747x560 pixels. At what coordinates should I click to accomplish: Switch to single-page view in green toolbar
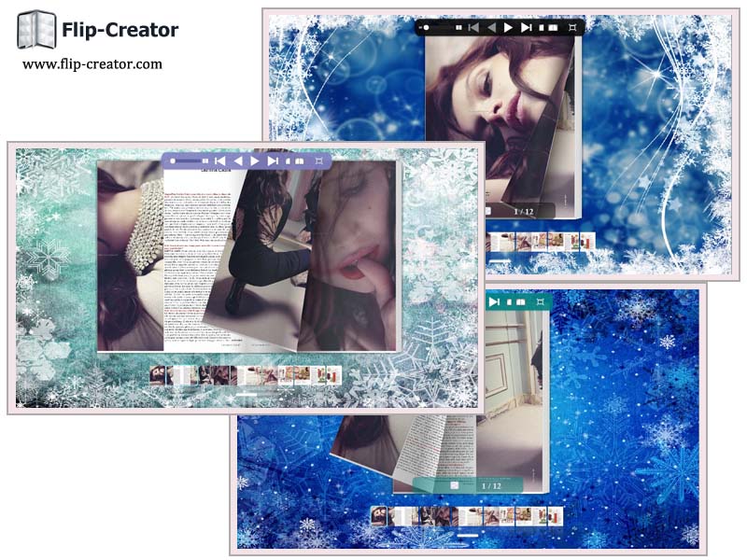509,302
